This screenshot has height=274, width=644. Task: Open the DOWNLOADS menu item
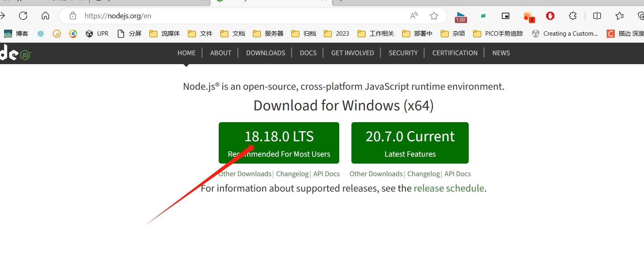click(266, 53)
